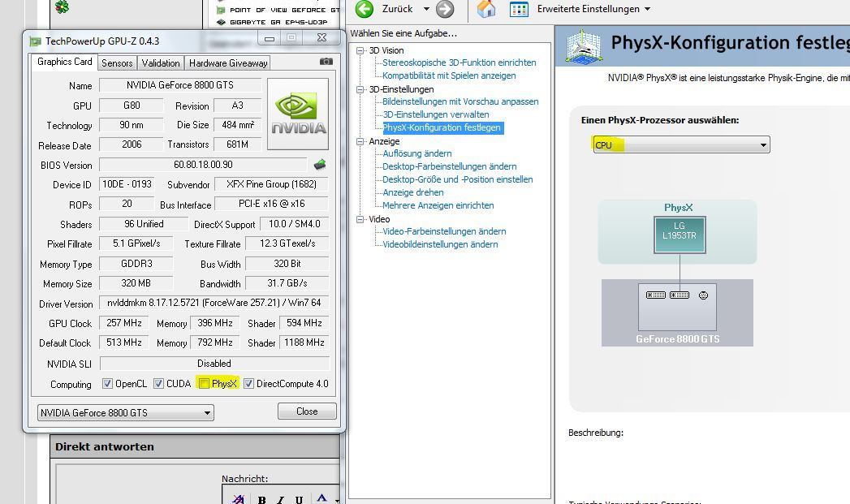The height and width of the screenshot is (504, 850).
Task: Click the Driver Version field
Action: (x=214, y=303)
